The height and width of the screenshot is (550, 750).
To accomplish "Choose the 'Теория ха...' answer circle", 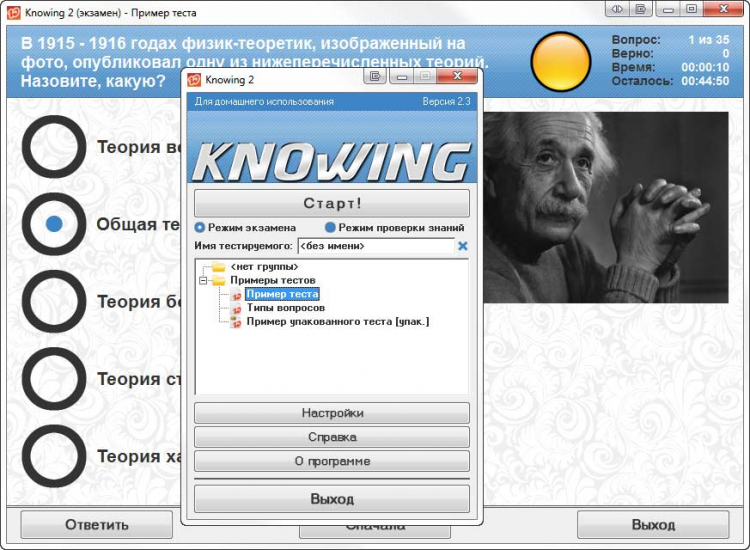I will tap(54, 456).
